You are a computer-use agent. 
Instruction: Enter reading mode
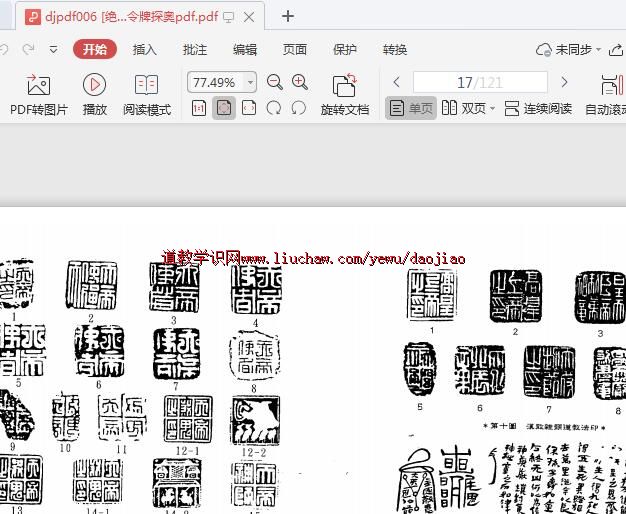[x=147, y=95]
